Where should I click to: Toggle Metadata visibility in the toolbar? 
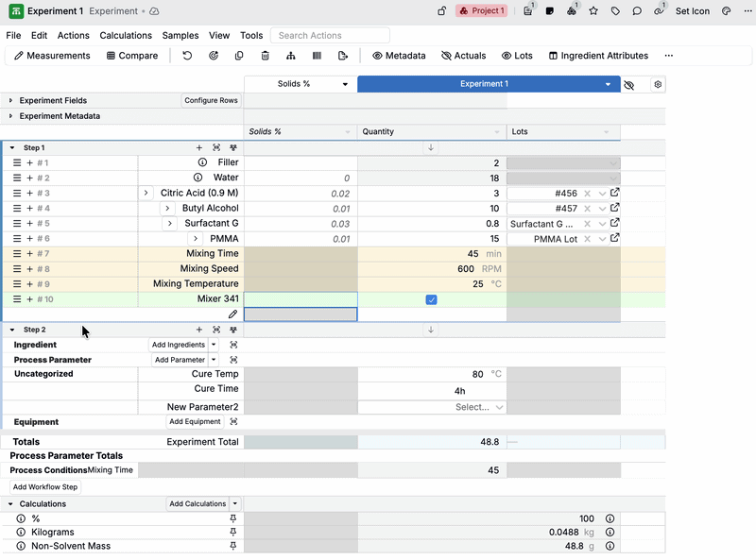point(399,56)
